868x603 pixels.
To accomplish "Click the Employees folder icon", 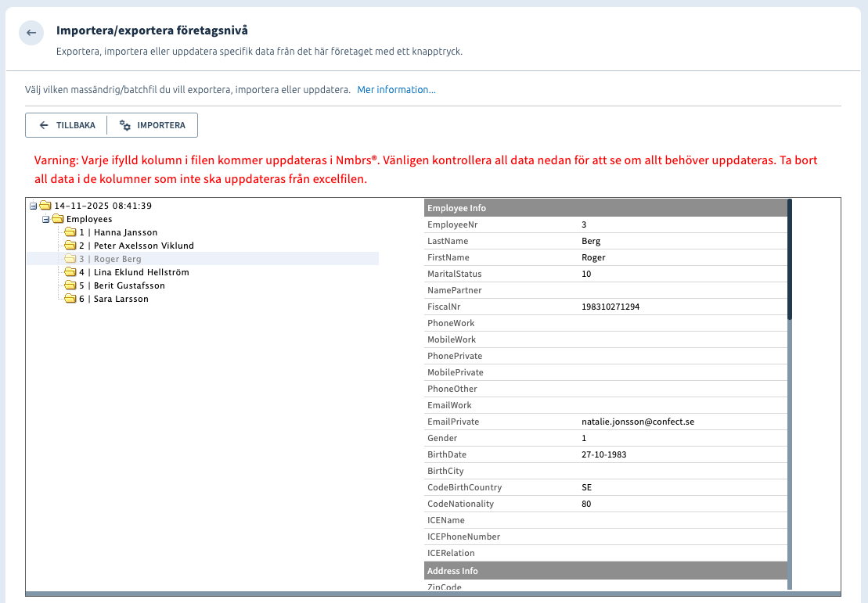I will point(58,219).
